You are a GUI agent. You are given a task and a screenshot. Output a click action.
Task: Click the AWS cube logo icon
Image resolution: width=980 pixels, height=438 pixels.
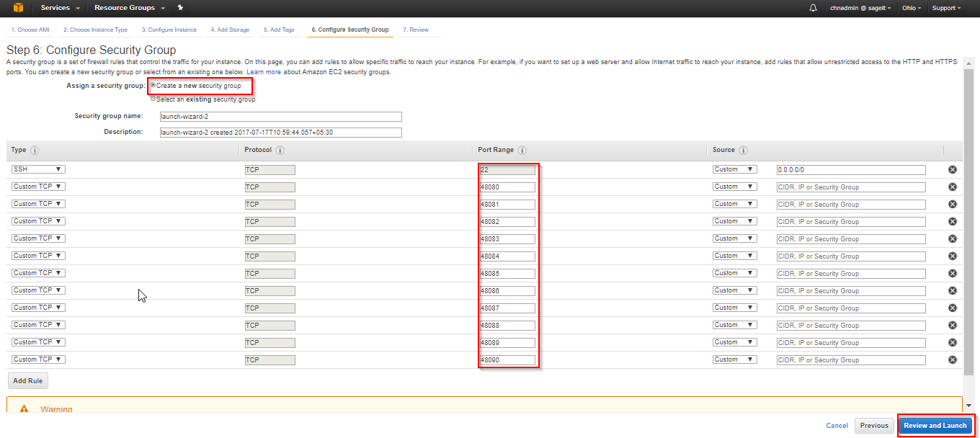pyautogui.click(x=14, y=8)
